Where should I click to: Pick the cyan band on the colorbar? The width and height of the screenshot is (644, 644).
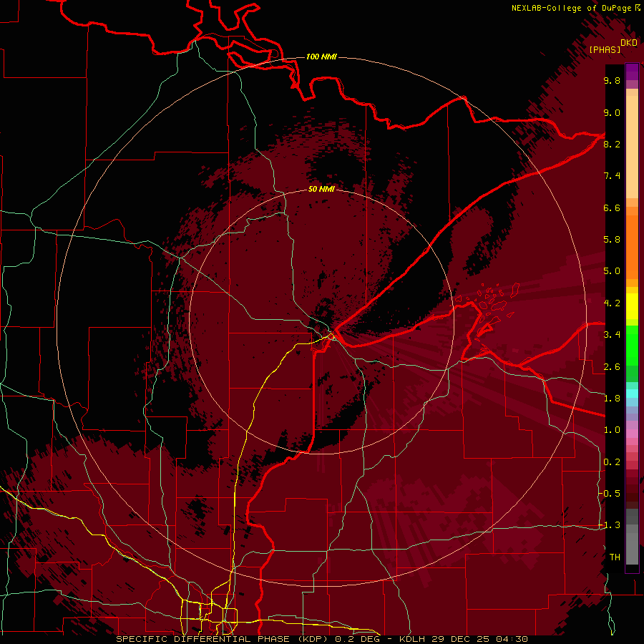632,394
